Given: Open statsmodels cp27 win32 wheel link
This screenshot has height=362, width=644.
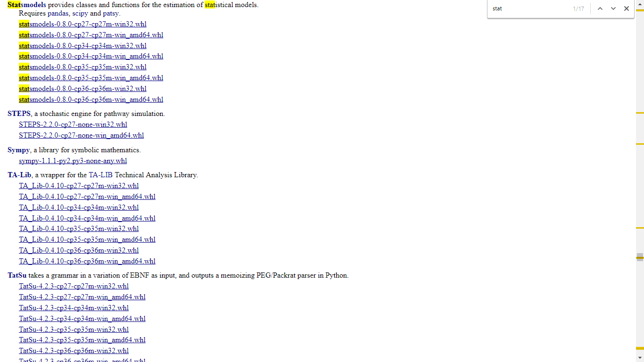Looking at the screenshot, I should coord(83,24).
